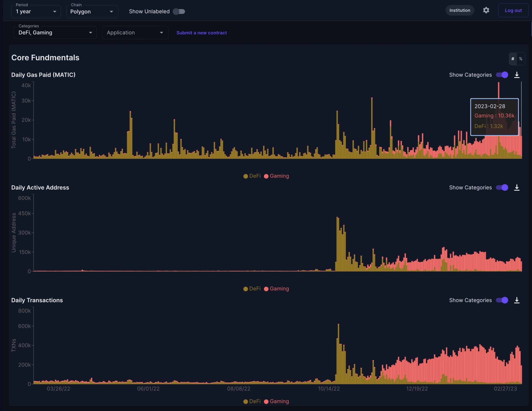Click the Submit a new contract link
Image resolution: width=532 pixels, height=411 pixels.
[202, 33]
